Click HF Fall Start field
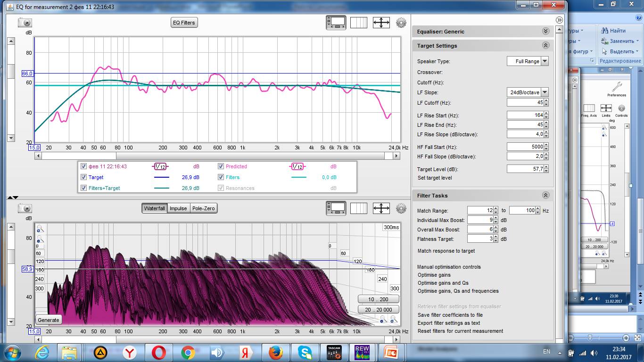Viewport: 644px width, 362px height. [525, 147]
